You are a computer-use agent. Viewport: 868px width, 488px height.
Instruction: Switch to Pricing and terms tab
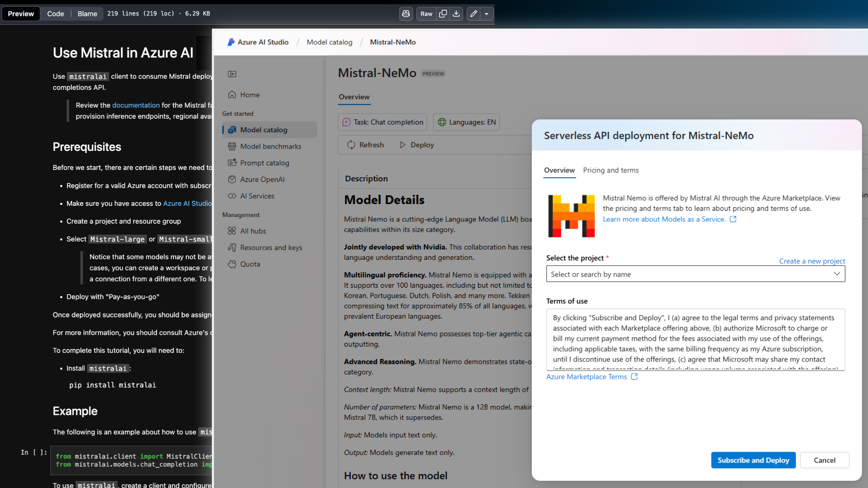610,170
